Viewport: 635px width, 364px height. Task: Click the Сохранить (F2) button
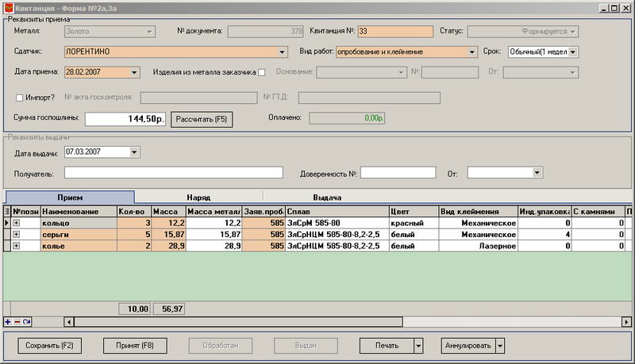(49, 346)
